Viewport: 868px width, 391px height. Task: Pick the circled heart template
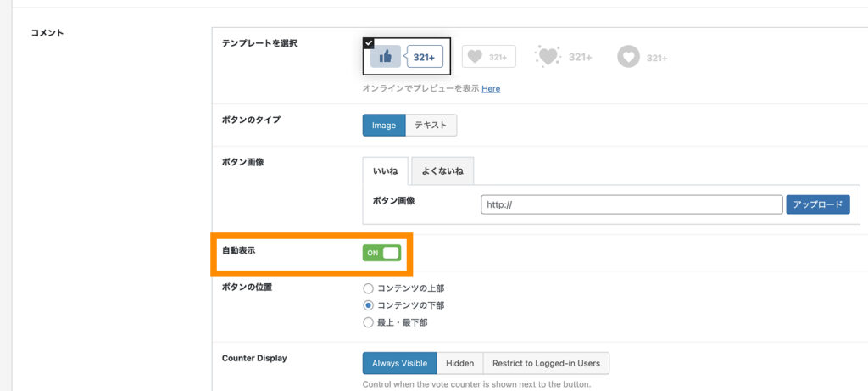pyautogui.click(x=643, y=57)
